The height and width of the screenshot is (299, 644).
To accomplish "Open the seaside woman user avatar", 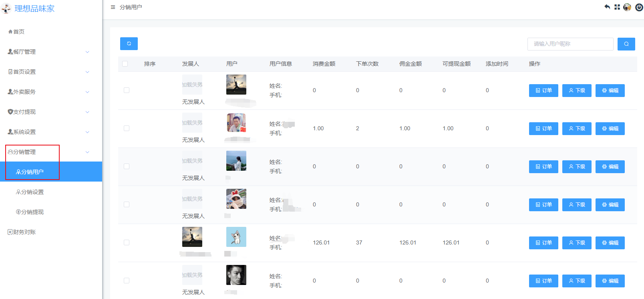I will pyautogui.click(x=236, y=161).
